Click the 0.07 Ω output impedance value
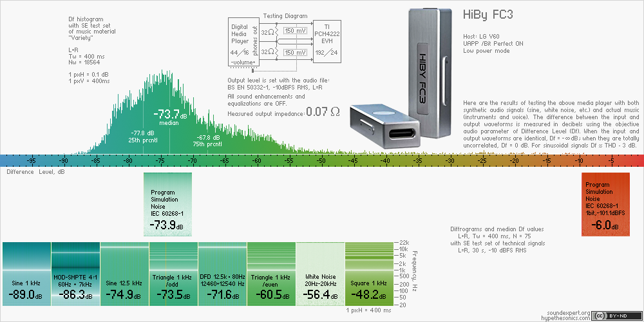644x322 pixels. (x=323, y=111)
